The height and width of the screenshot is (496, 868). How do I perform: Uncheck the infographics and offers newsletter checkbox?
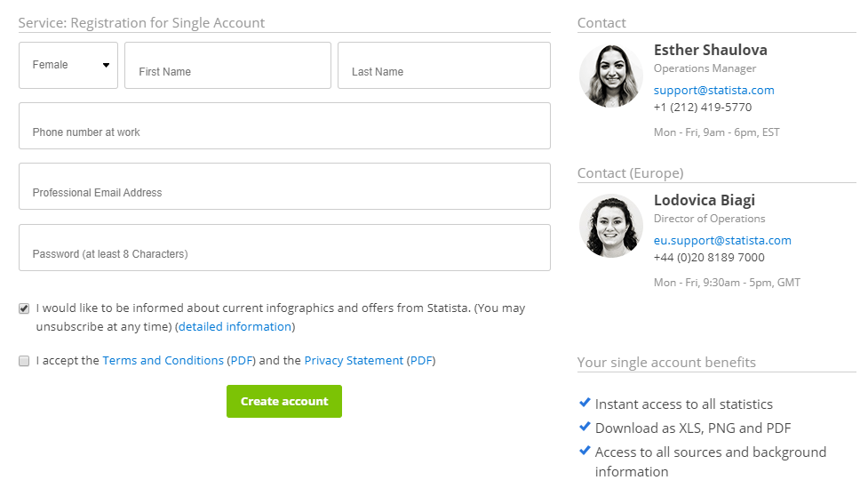[x=24, y=308]
